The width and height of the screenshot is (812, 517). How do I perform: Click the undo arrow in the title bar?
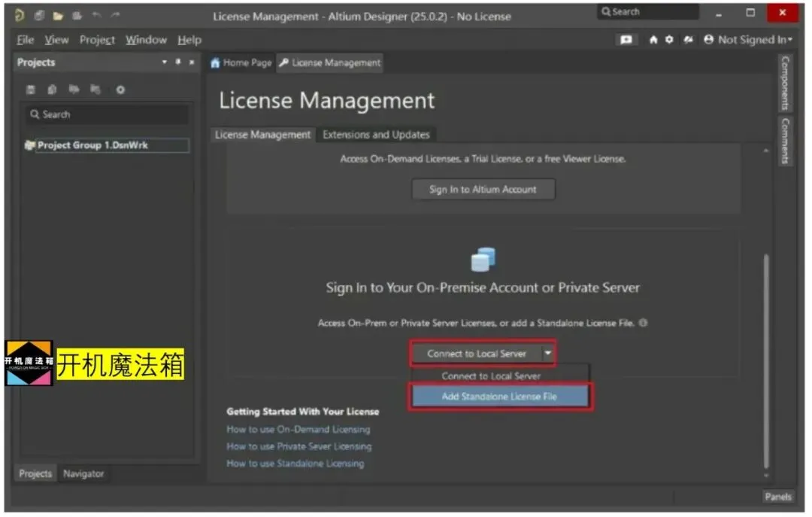(96, 16)
